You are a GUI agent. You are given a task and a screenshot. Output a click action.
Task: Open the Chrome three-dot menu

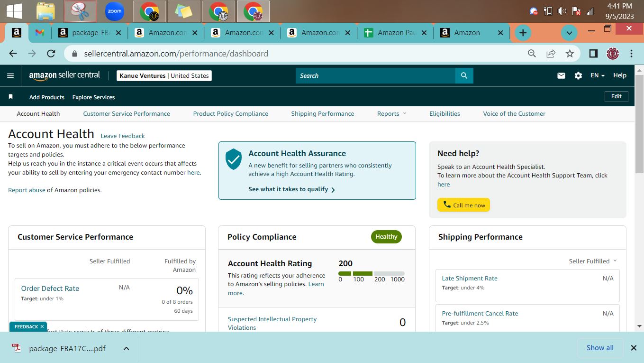(x=631, y=54)
